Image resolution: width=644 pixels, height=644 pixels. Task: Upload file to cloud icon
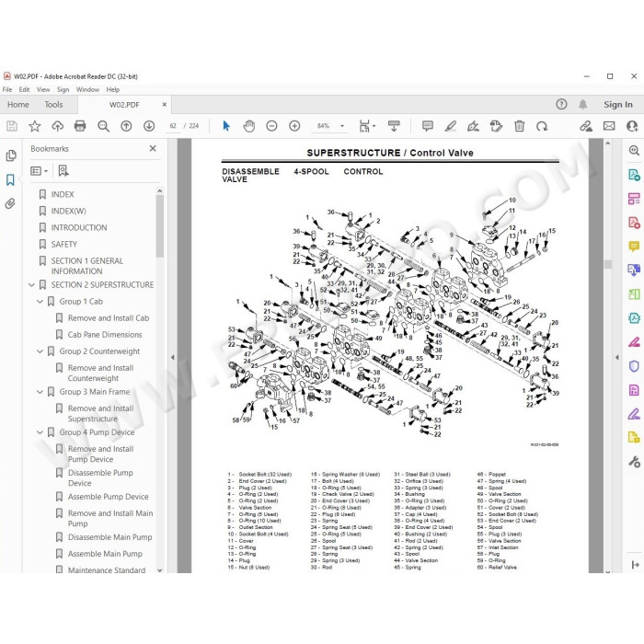pos(57,126)
